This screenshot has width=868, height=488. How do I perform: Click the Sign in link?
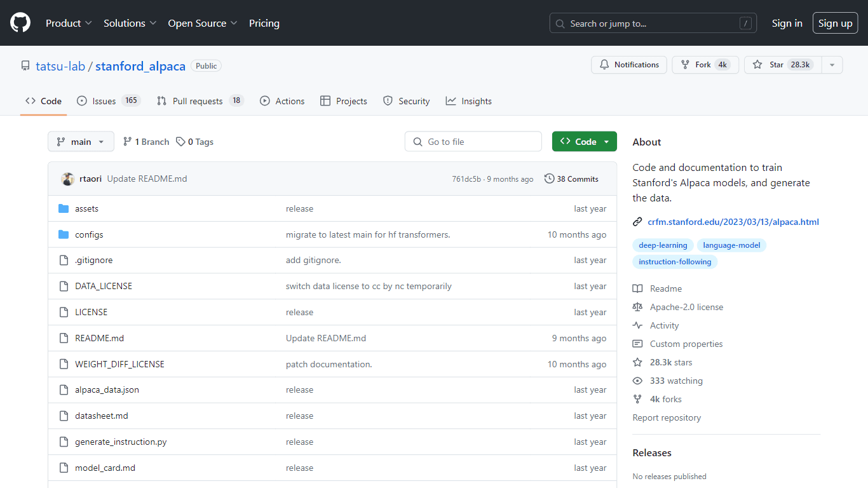pyautogui.click(x=787, y=24)
